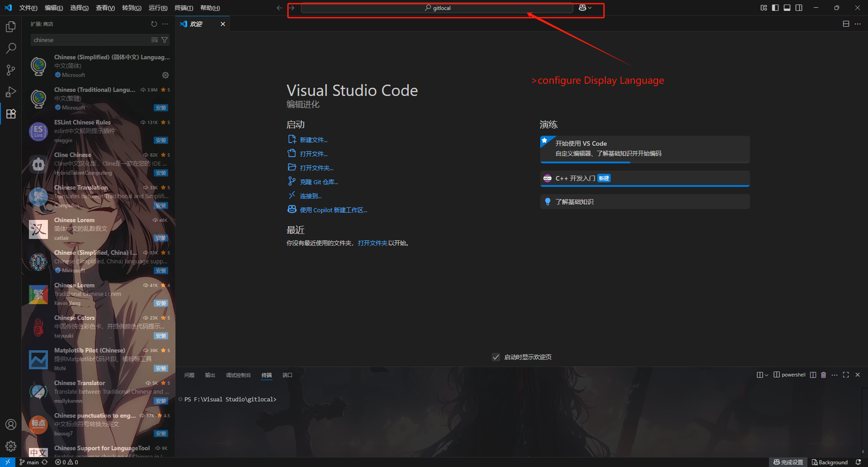Toggle the 启动时显示欢迎页 checkbox
The width and height of the screenshot is (868, 467).
click(x=496, y=357)
